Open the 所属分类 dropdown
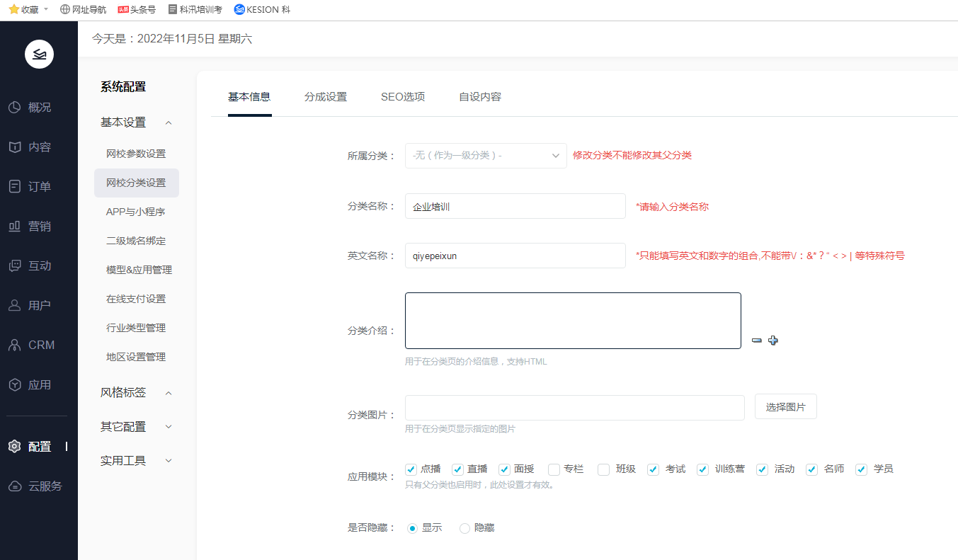 (486, 156)
